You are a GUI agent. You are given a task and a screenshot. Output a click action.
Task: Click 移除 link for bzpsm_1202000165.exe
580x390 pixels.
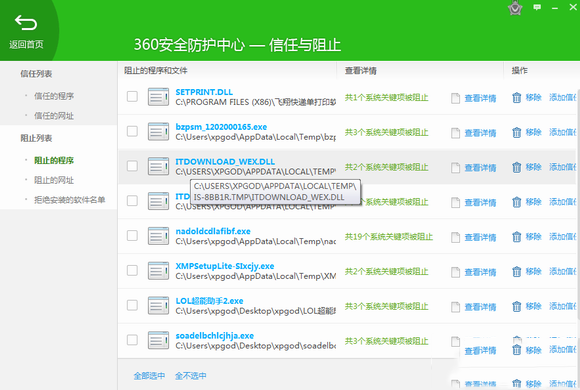point(533,132)
